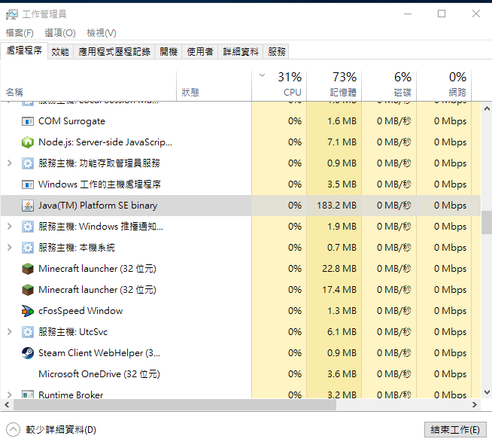Click the Java(TM) Platform SE binary icon
This screenshot has height=448, width=492.
click(x=28, y=206)
